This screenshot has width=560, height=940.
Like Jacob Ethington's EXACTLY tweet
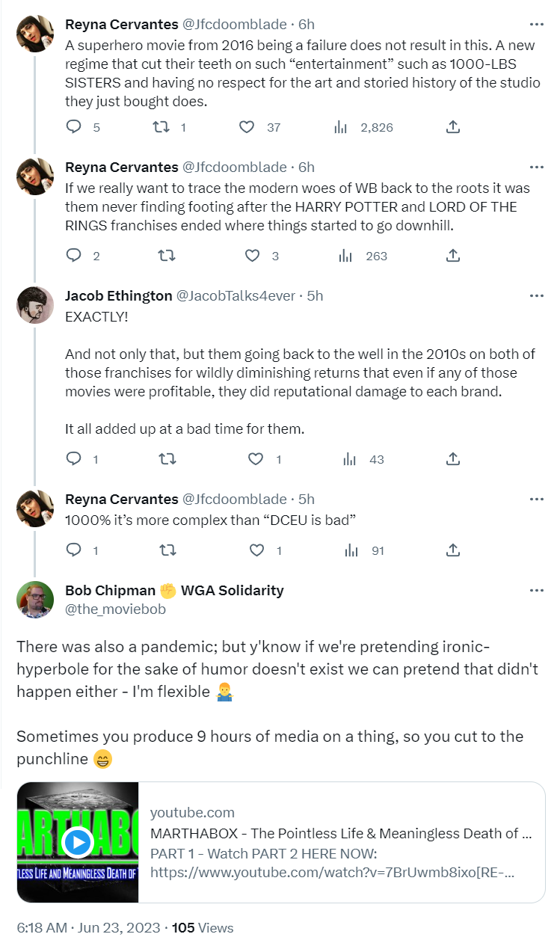pos(256,459)
